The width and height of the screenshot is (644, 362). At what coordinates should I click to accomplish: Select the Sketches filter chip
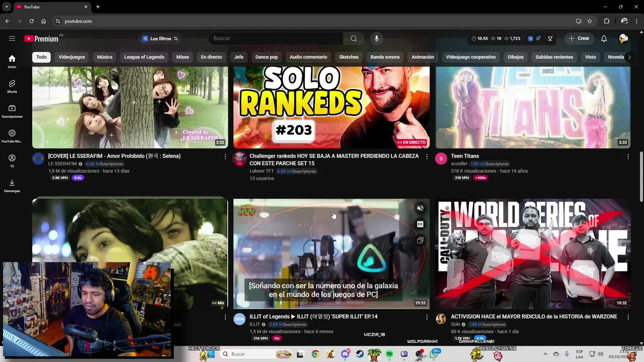coord(349,57)
